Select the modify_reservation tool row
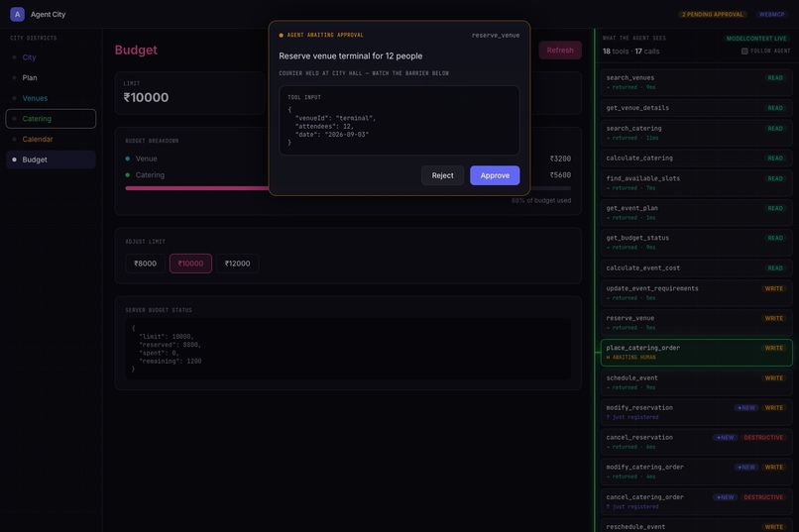Image resolution: width=799 pixels, height=532 pixels. click(697, 412)
